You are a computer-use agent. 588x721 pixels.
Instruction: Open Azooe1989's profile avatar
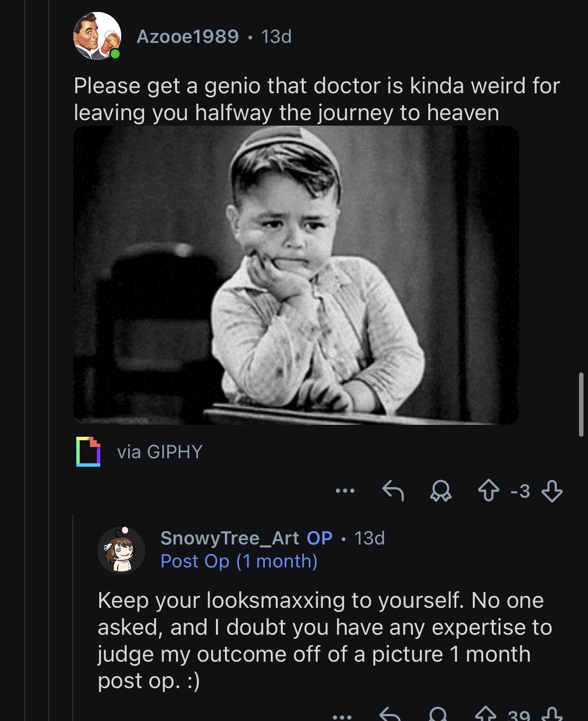pos(97,36)
